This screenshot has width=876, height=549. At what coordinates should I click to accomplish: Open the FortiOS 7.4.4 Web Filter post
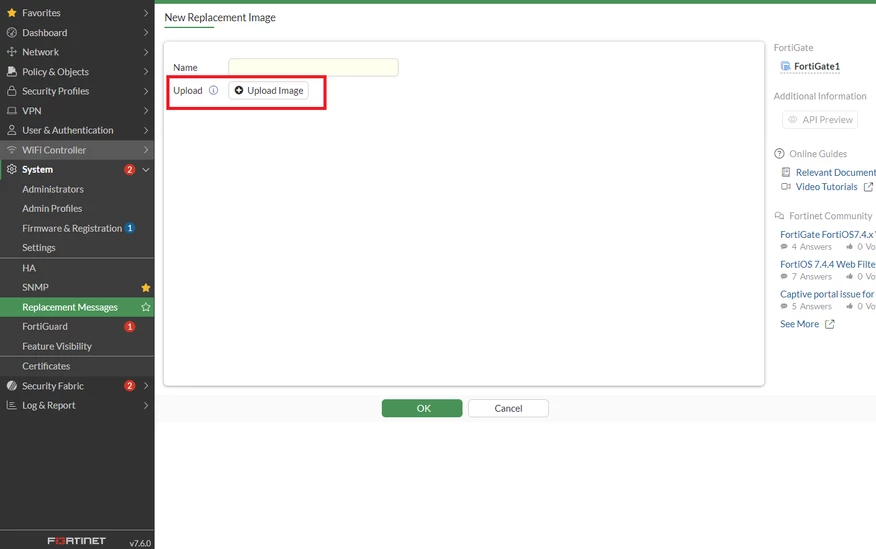coord(828,264)
